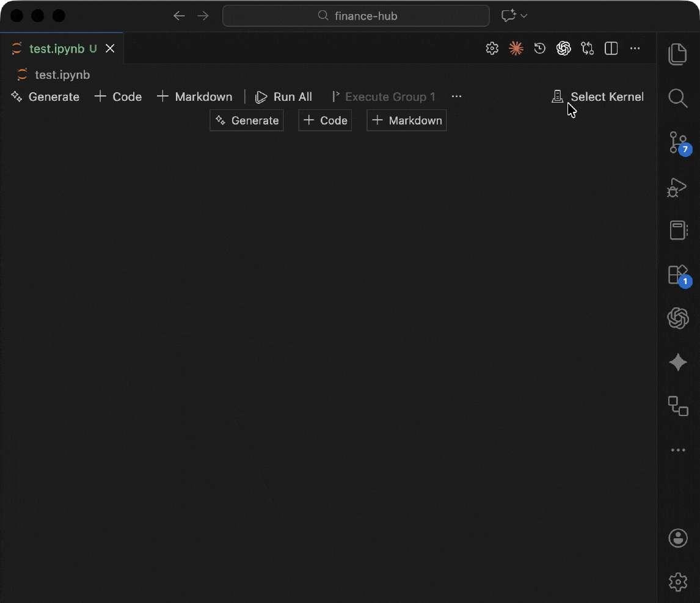Open the Run and Debug sidebar
Screen dimensions: 700x603
coord(677,188)
